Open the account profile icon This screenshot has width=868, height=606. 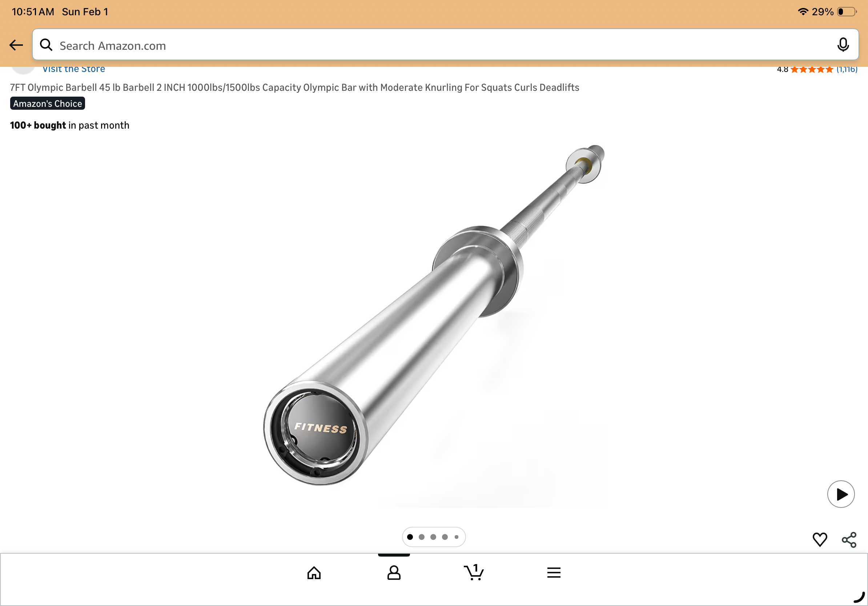coord(394,572)
